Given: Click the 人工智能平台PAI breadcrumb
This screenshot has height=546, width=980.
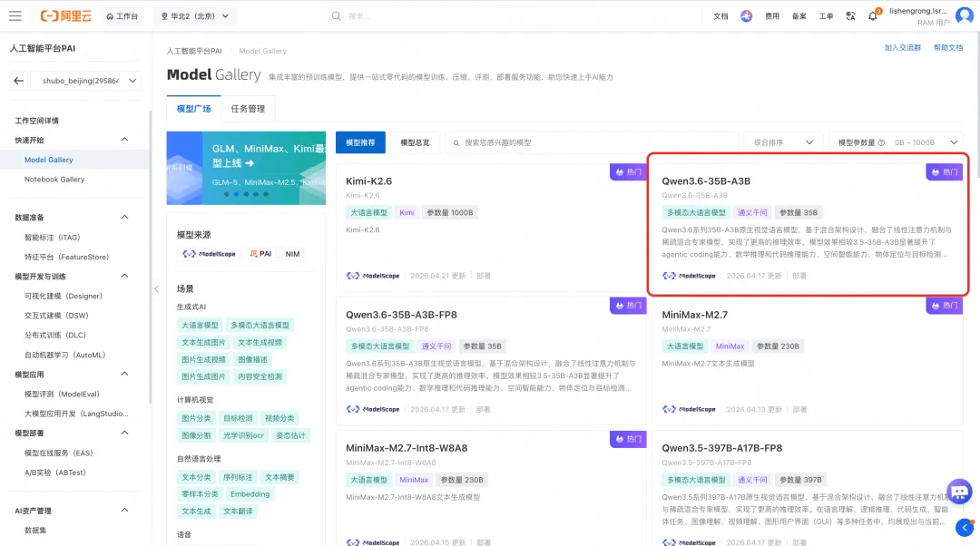Looking at the screenshot, I should (x=194, y=51).
